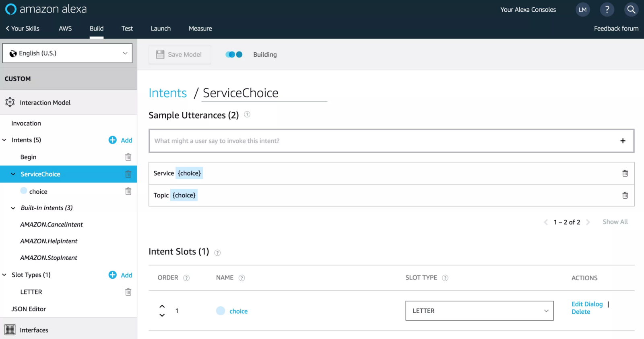Move choice slot order down
644x339 pixels.
coord(162,315)
